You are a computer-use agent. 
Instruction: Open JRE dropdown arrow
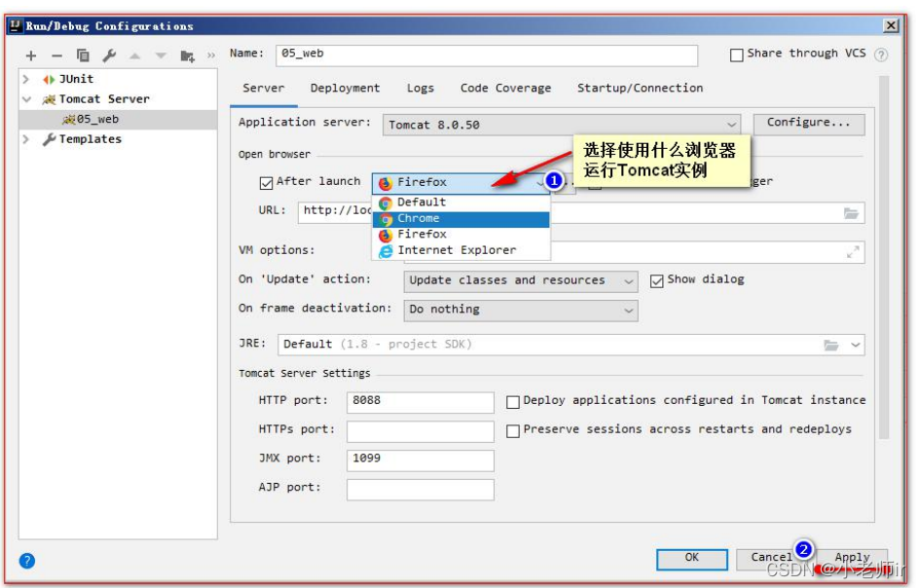(x=856, y=345)
